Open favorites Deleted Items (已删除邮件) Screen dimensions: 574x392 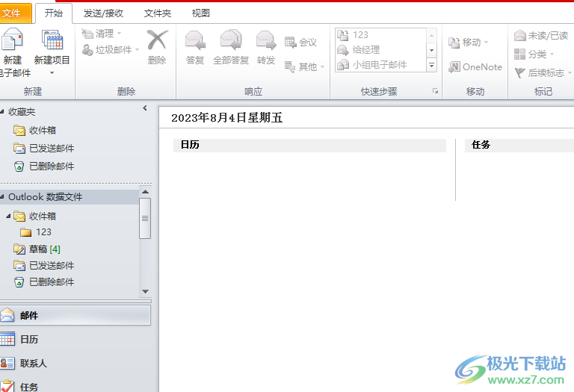coord(44,167)
